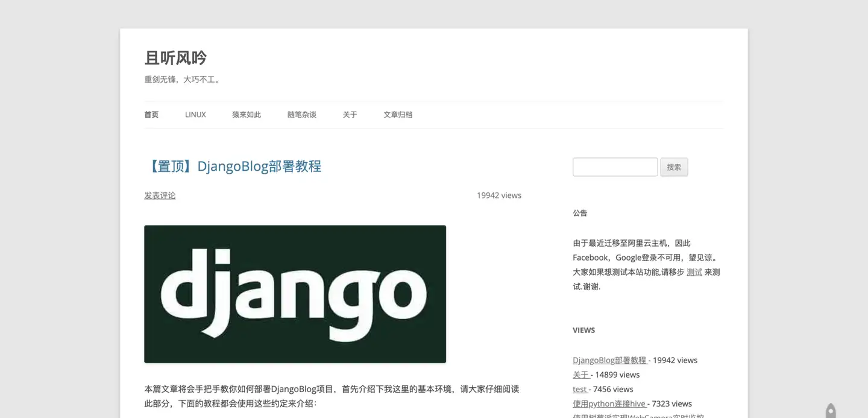Click the 发表评论 link
The image size is (868, 418).
click(160, 195)
